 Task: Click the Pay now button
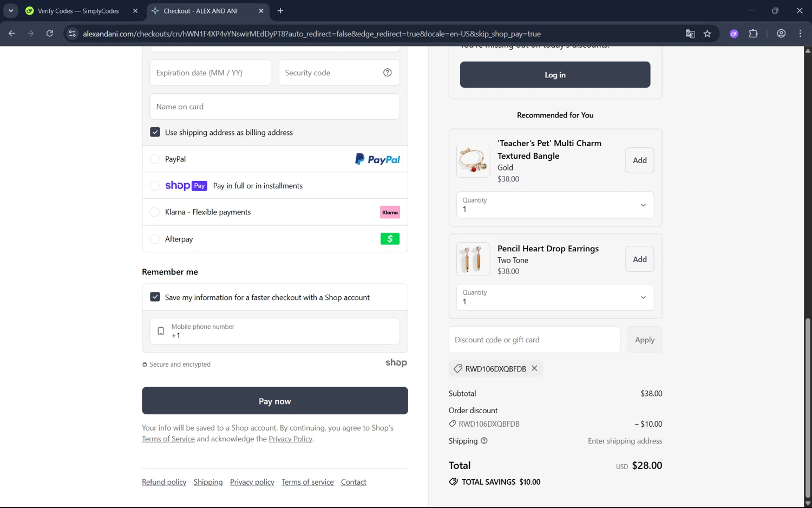point(274,401)
